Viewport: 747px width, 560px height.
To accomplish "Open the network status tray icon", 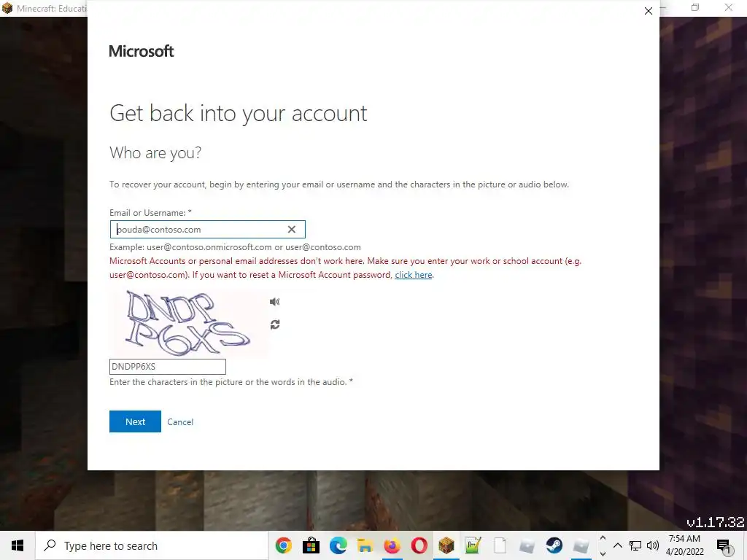I will (635, 545).
